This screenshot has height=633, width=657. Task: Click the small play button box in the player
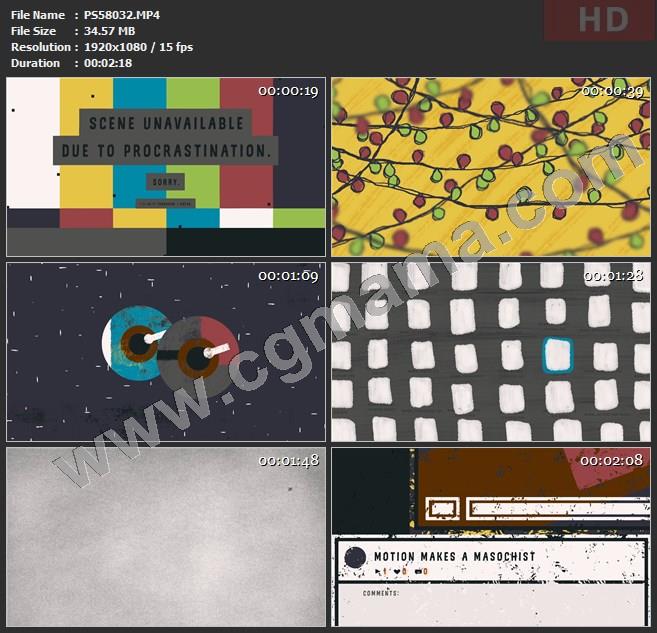(443, 508)
